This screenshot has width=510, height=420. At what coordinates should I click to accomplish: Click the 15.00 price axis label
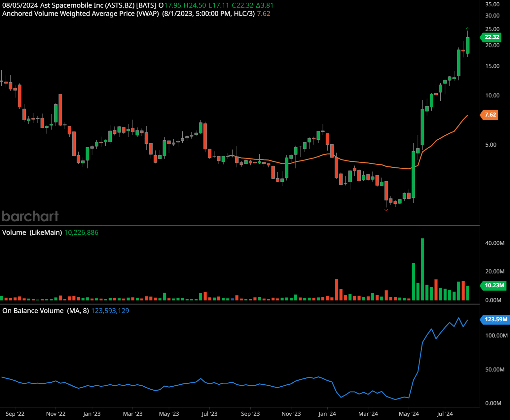click(x=492, y=66)
